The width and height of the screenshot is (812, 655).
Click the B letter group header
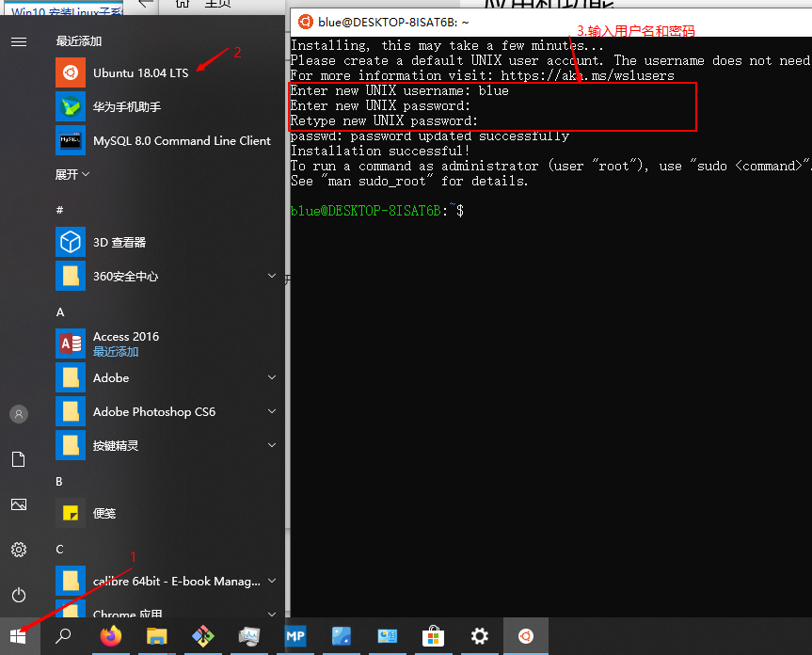point(59,482)
